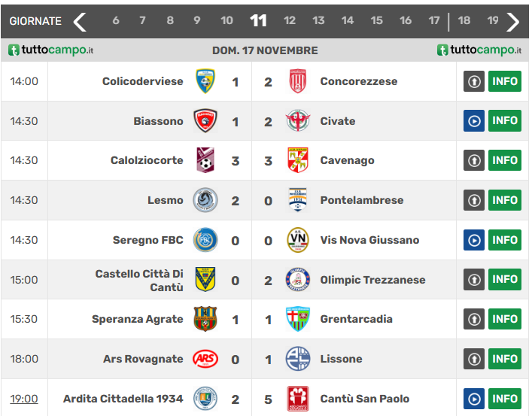Image resolution: width=532 pixels, height=416 pixels.
Task: Open INFO for Calolziocorte vs Cavenago
Action: 504,160
